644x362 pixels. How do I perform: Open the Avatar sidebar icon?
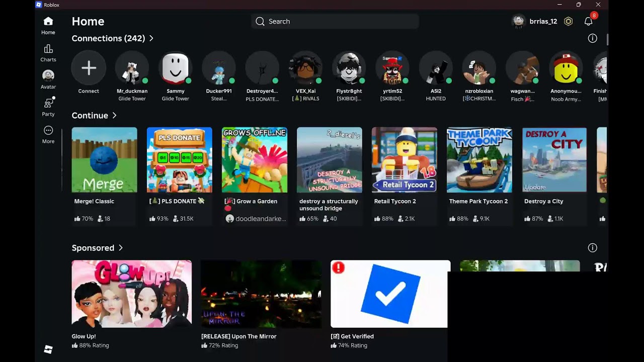pyautogui.click(x=48, y=76)
